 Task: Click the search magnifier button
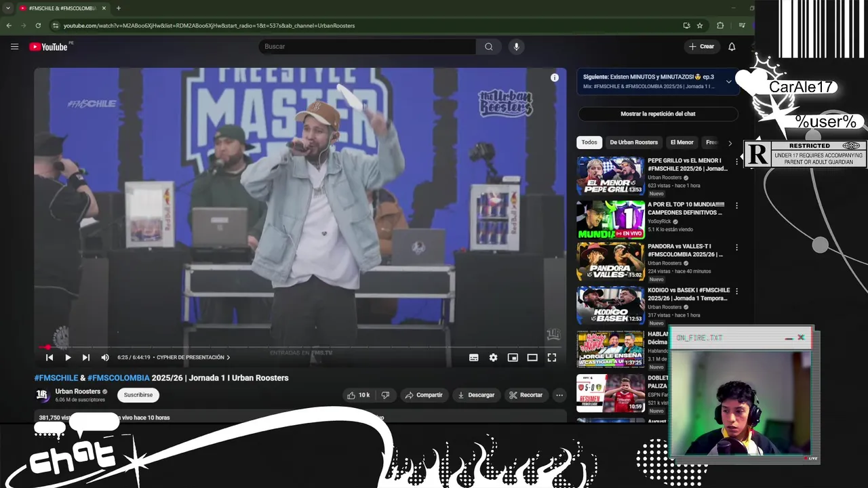pos(489,47)
